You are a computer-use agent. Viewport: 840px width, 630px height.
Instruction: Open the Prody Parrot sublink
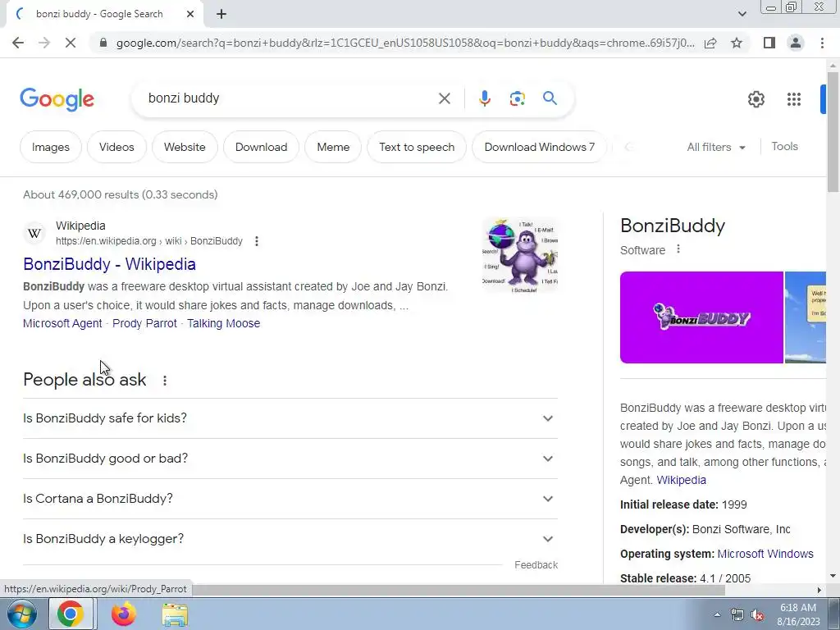[x=144, y=323]
